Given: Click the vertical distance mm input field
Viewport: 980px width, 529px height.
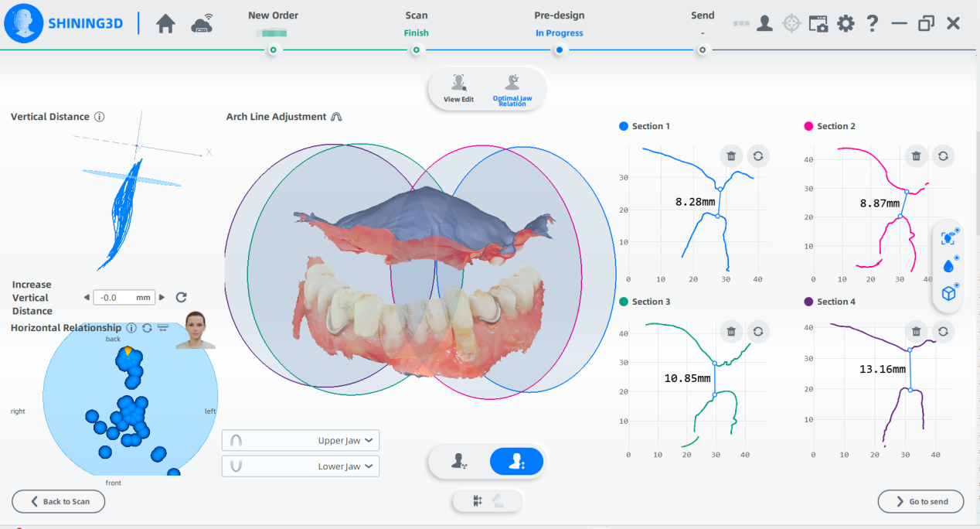Looking at the screenshot, I should click(x=122, y=297).
